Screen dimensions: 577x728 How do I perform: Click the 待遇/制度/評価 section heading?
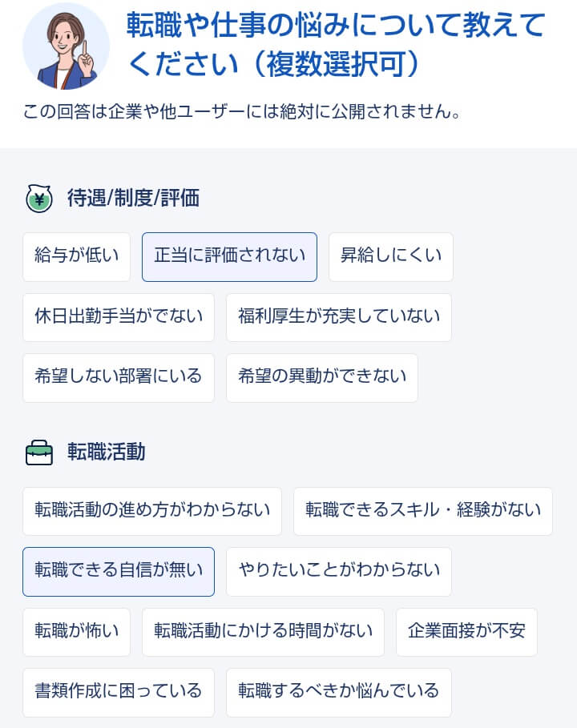tap(133, 199)
